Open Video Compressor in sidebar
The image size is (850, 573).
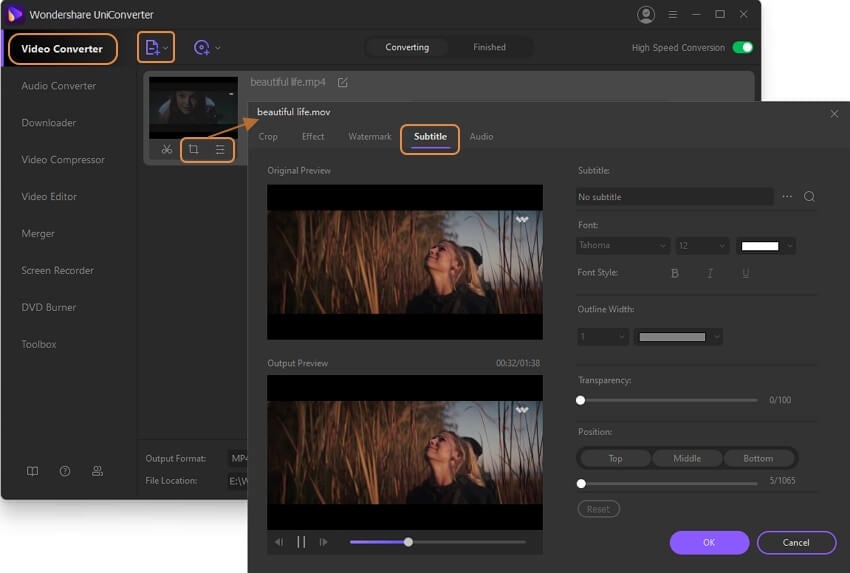[63, 160]
